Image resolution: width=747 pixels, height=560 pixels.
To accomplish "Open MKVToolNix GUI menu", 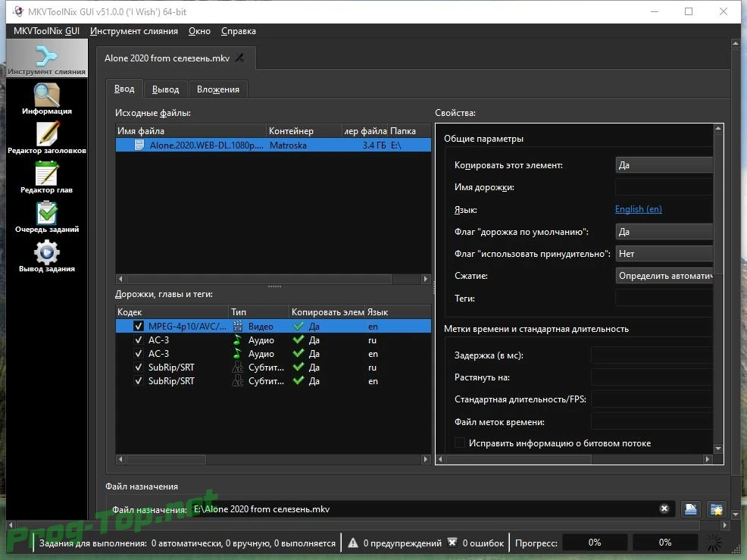I will coord(47,31).
